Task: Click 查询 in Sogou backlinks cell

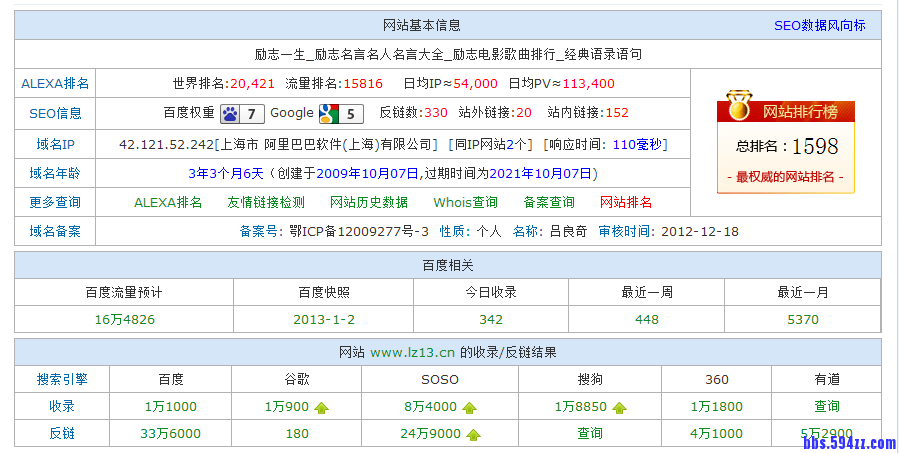Action: [590, 434]
